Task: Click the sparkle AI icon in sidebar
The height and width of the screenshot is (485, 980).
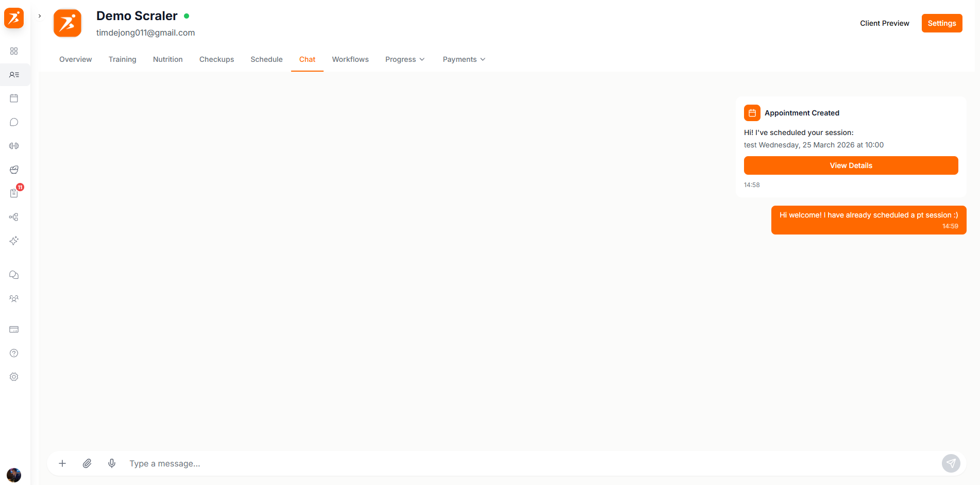Action: 14,241
